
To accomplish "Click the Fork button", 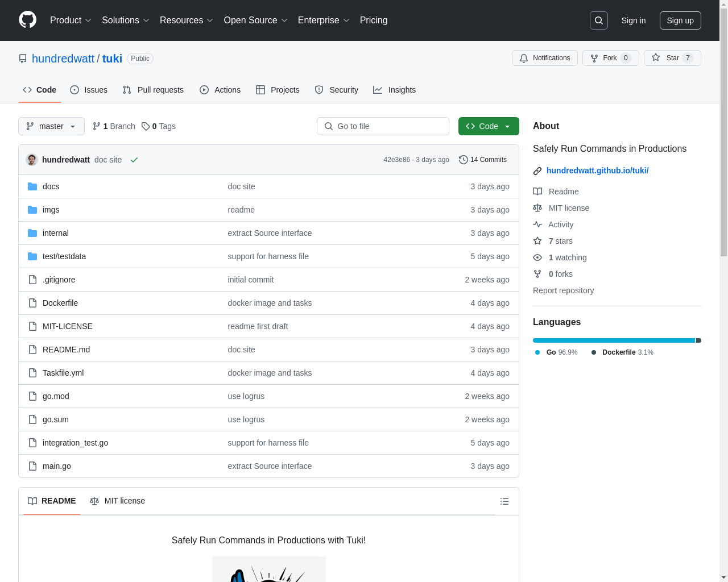I will (x=611, y=58).
